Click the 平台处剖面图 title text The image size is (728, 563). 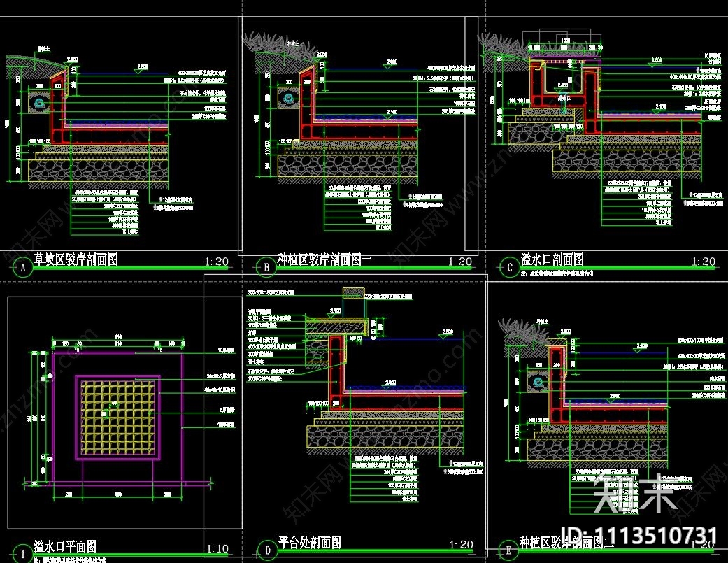click(x=310, y=542)
